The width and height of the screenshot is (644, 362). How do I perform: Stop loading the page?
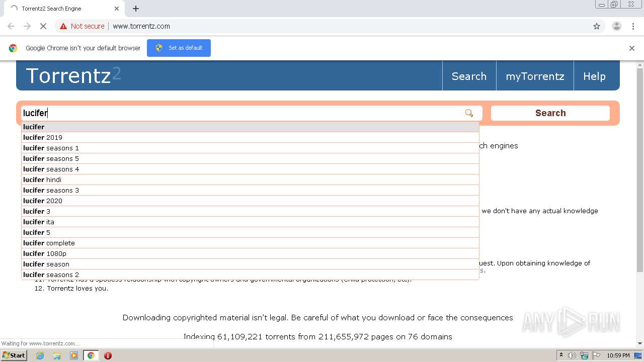[x=43, y=26]
